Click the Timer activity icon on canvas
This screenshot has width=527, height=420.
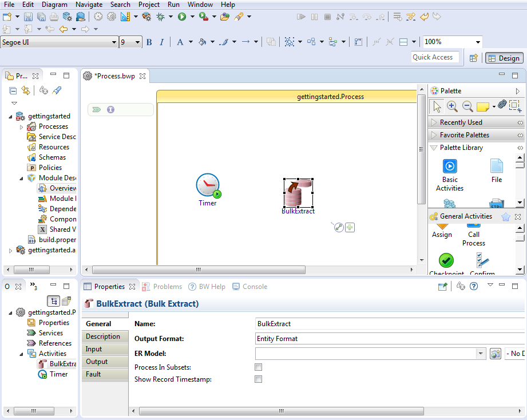(x=208, y=185)
